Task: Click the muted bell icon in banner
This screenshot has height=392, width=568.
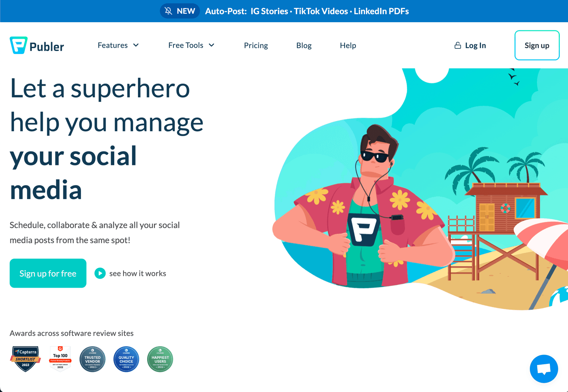Action: (168, 11)
